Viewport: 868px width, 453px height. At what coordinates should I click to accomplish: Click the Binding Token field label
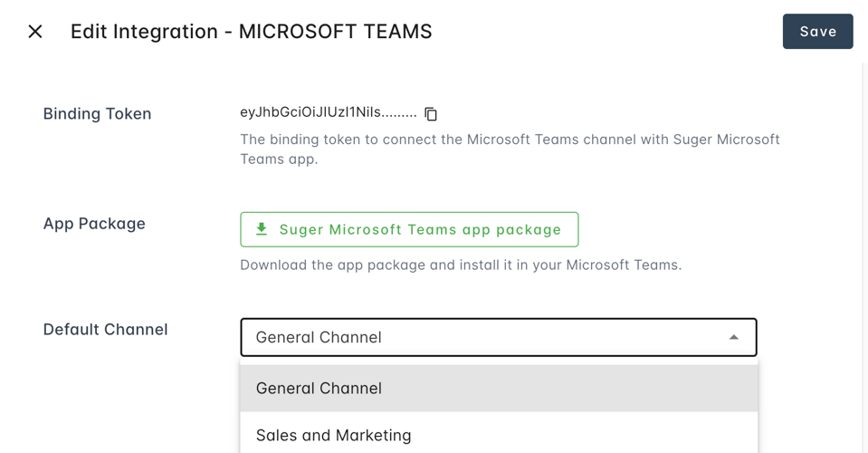click(97, 114)
